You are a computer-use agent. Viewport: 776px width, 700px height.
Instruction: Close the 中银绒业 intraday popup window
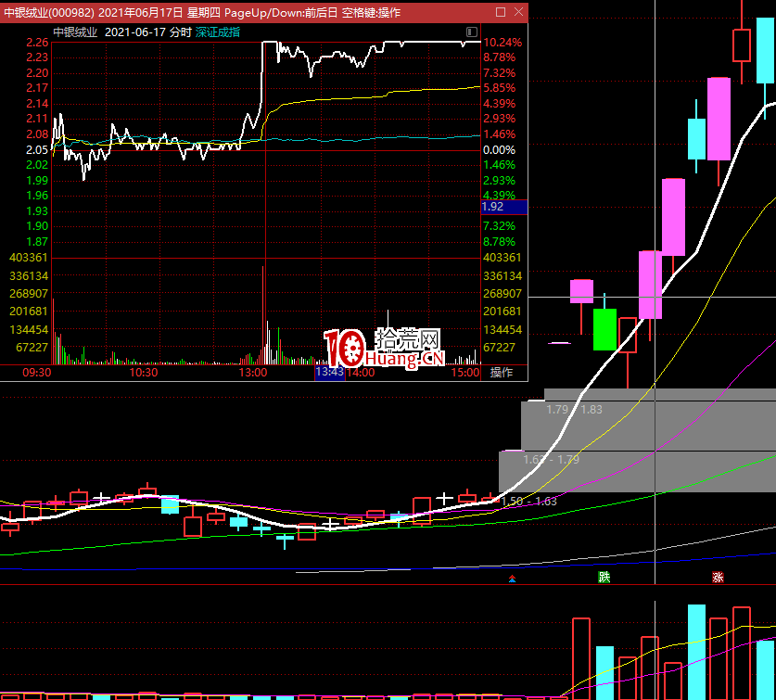[x=518, y=12]
